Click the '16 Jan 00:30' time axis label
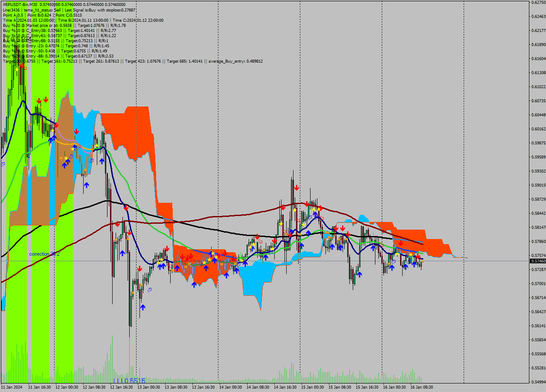Image resolution: width=546 pixels, height=392 pixels. 395,387
